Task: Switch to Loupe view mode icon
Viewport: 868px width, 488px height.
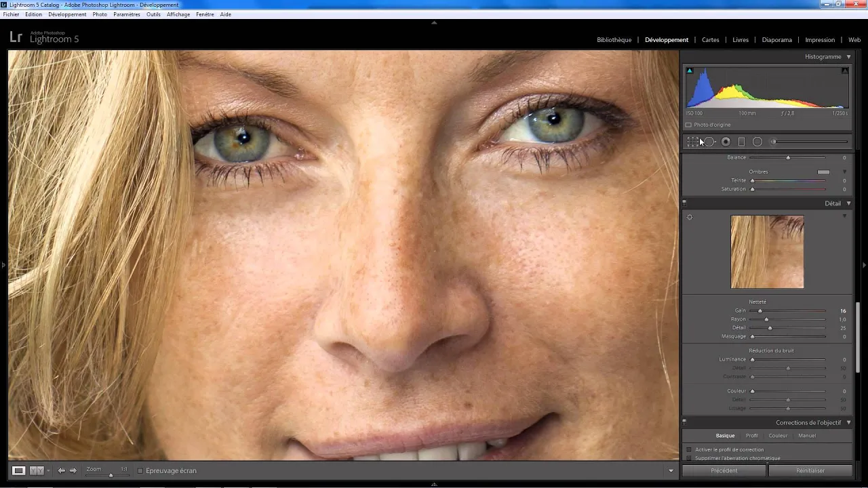Action: [19, 470]
